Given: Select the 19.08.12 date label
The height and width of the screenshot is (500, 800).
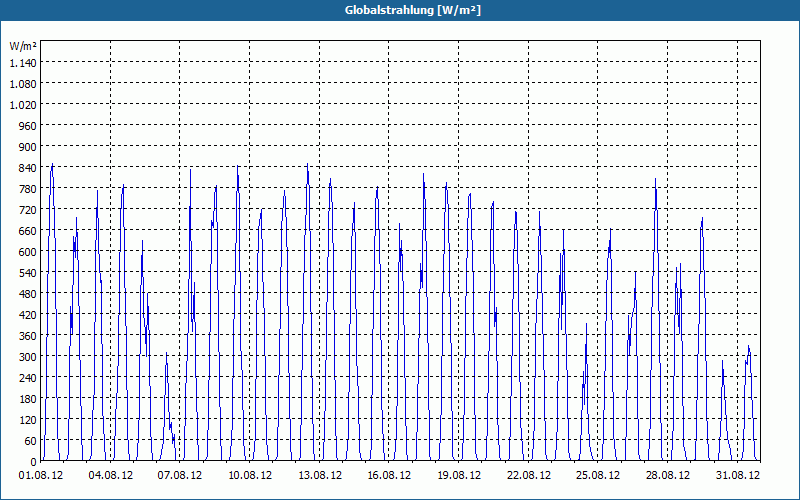Looking at the screenshot, I should coord(459,476).
